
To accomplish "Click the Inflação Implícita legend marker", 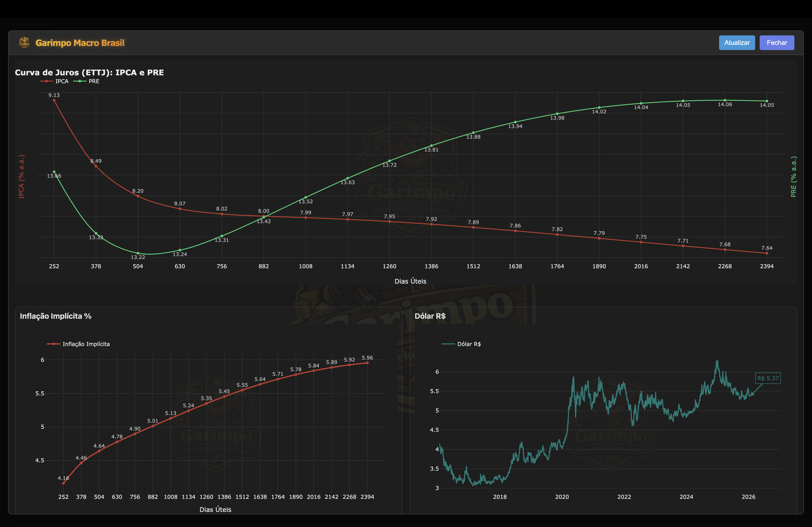I will (x=54, y=344).
